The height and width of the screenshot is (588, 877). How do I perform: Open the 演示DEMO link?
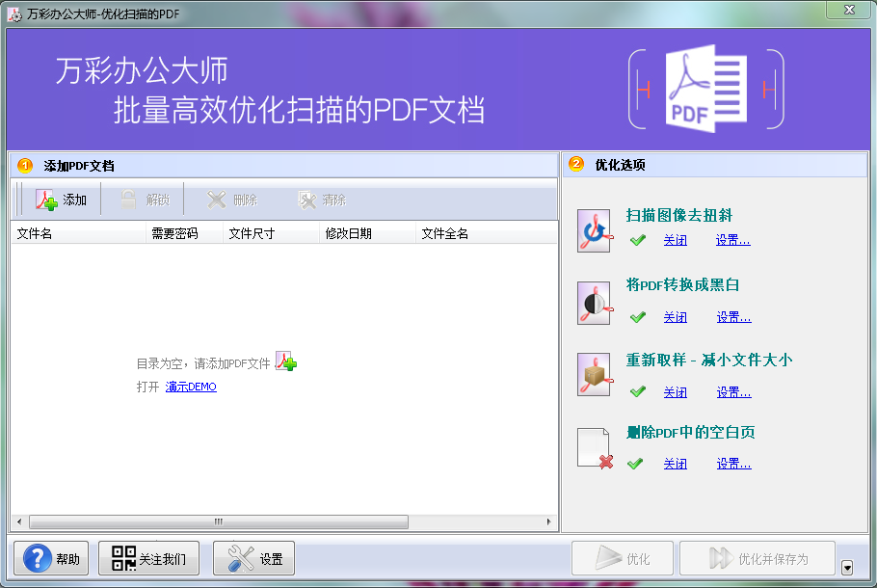click(x=191, y=387)
